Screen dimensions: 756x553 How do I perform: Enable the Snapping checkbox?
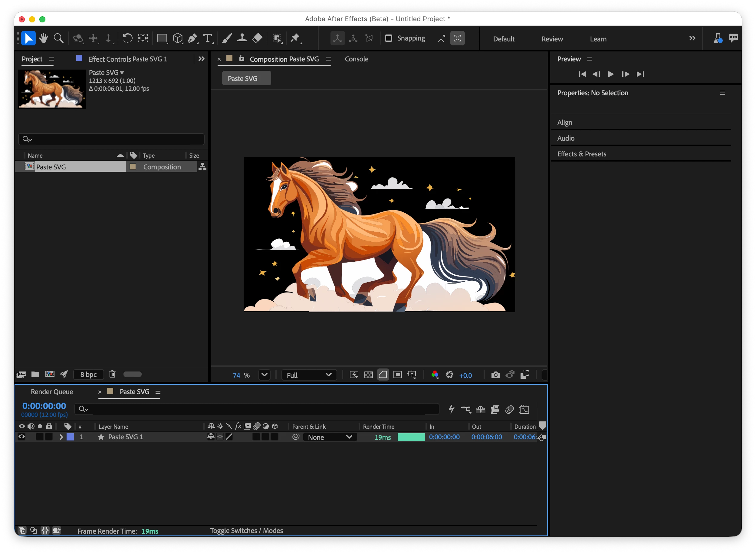coord(388,38)
